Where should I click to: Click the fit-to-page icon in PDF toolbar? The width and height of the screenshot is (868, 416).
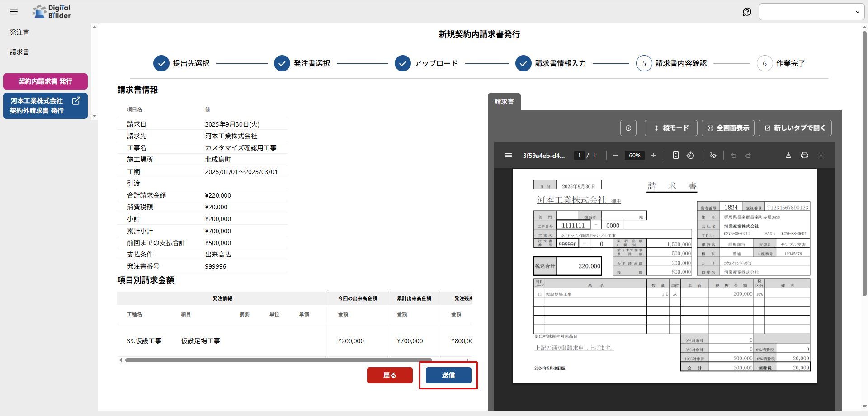click(675, 155)
